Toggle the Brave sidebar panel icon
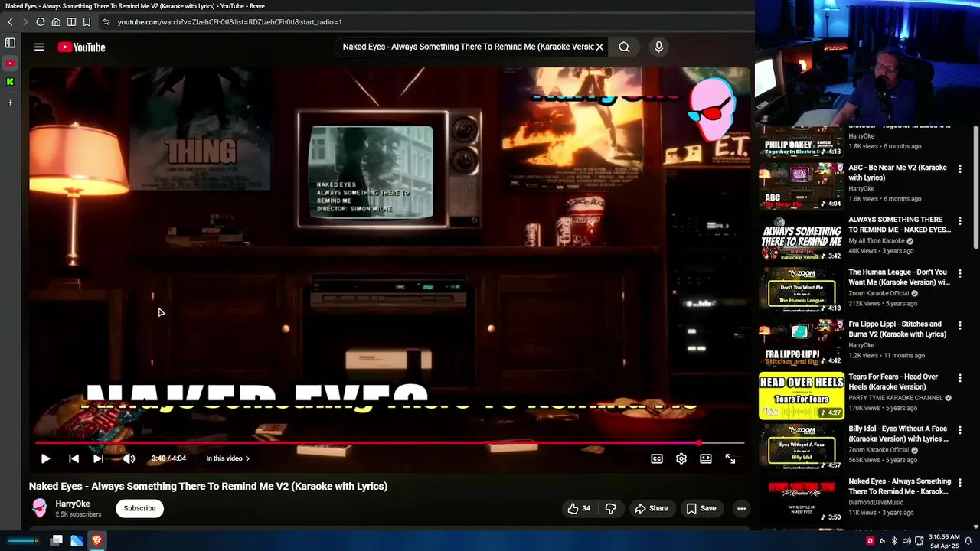Viewport: 980px width, 551px height. (10, 44)
